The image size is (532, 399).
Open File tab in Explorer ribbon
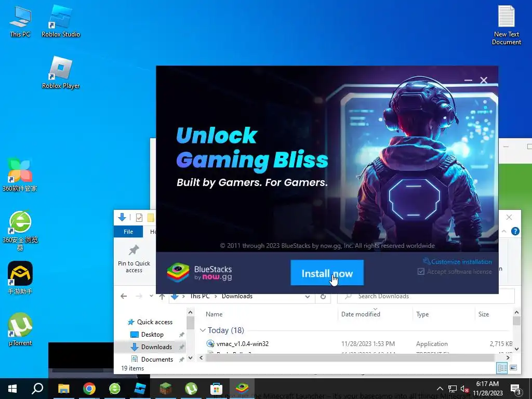point(128,231)
